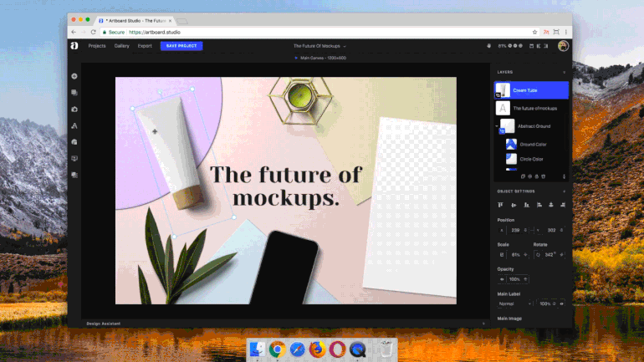Select the Ground Color layer

point(536,145)
